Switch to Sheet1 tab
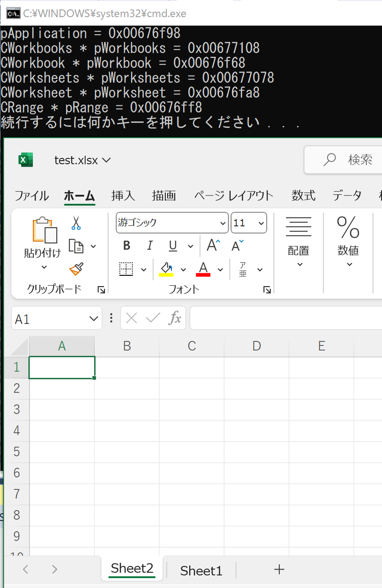This screenshot has height=588, width=382. click(x=201, y=570)
